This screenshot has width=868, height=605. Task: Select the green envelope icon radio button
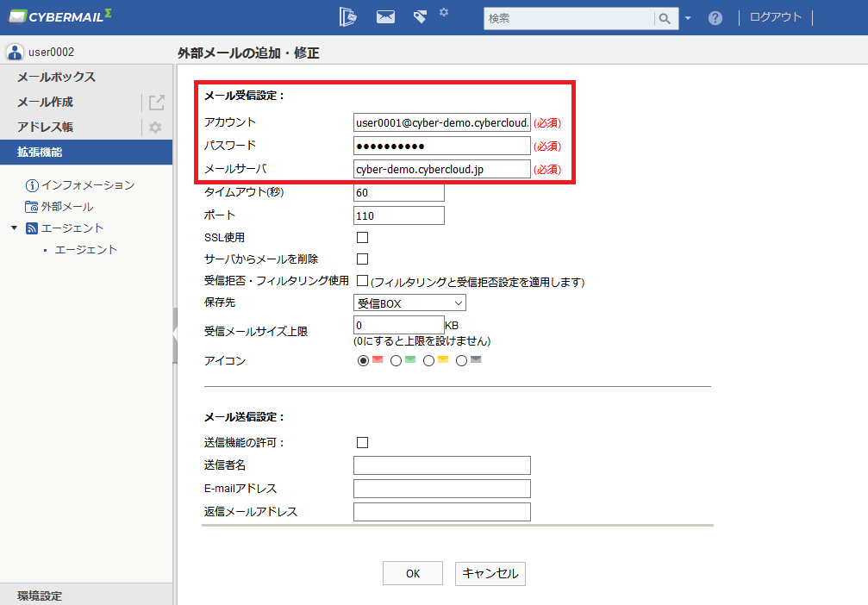coord(396,361)
